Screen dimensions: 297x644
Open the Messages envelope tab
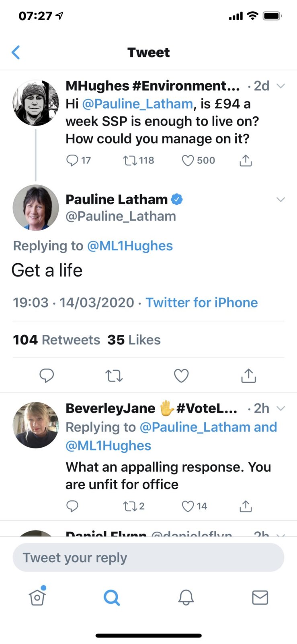(x=260, y=597)
